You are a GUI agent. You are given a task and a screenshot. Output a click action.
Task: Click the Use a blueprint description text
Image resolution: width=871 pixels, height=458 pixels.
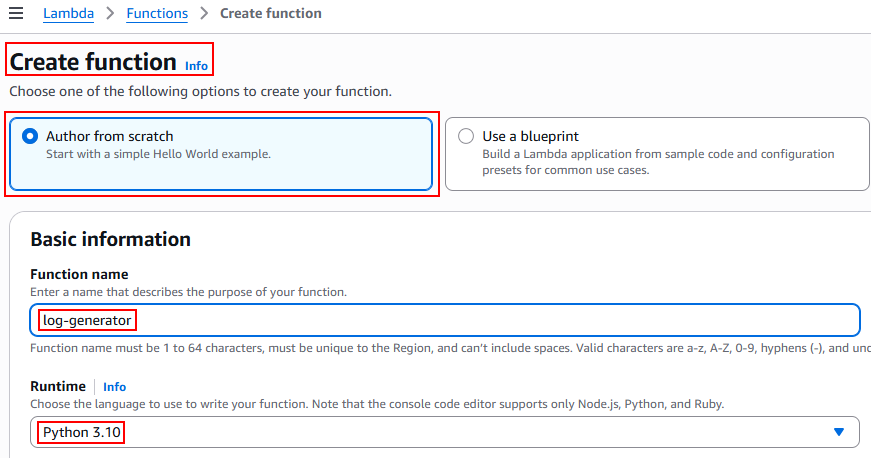(x=658, y=162)
